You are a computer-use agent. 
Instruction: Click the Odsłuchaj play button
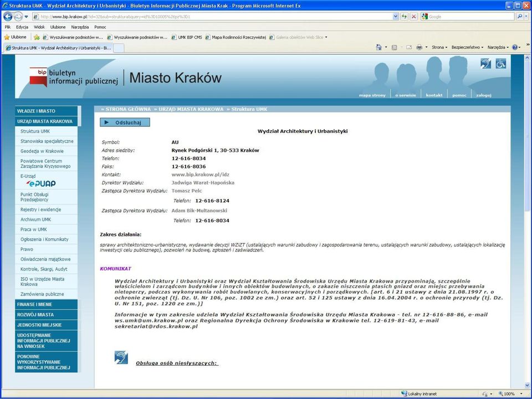pyautogui.click(x=125, y=122)
